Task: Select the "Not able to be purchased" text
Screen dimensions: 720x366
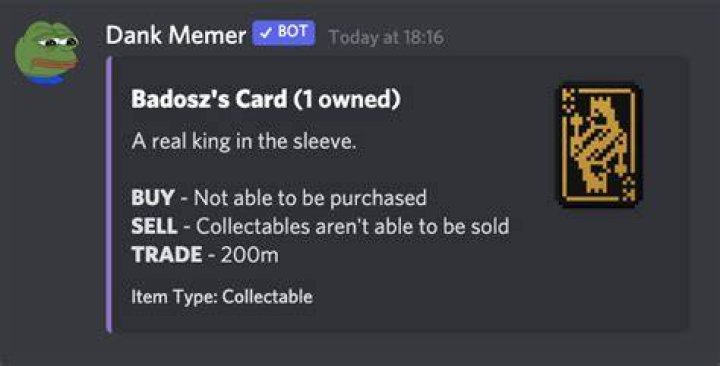Action: point(310,198)
